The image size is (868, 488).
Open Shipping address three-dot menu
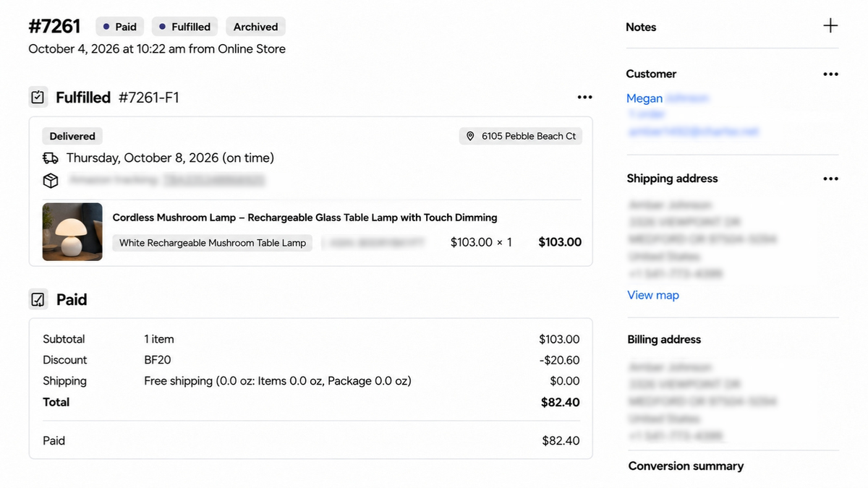pos(830,179)
